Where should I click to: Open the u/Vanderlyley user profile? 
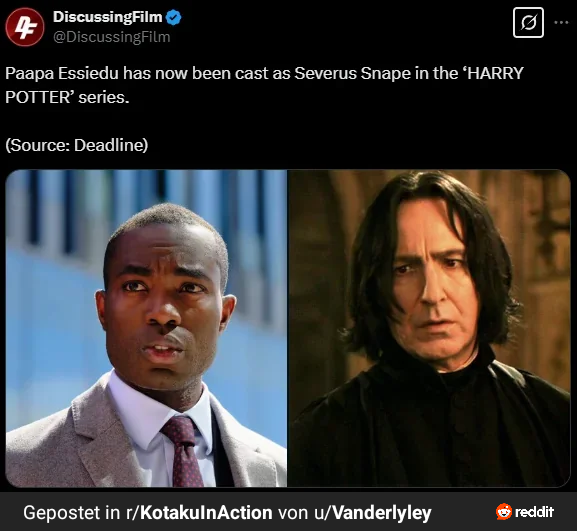[x=372, y=513]
